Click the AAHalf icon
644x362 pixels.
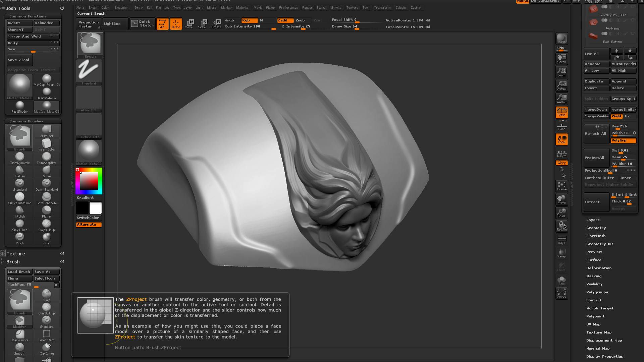pos(561,99)
